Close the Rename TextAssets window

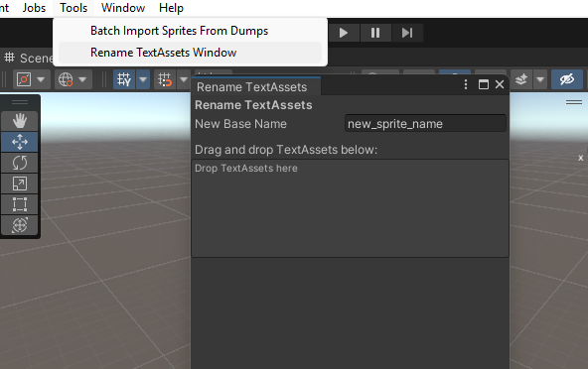click(x=500, y=84)
